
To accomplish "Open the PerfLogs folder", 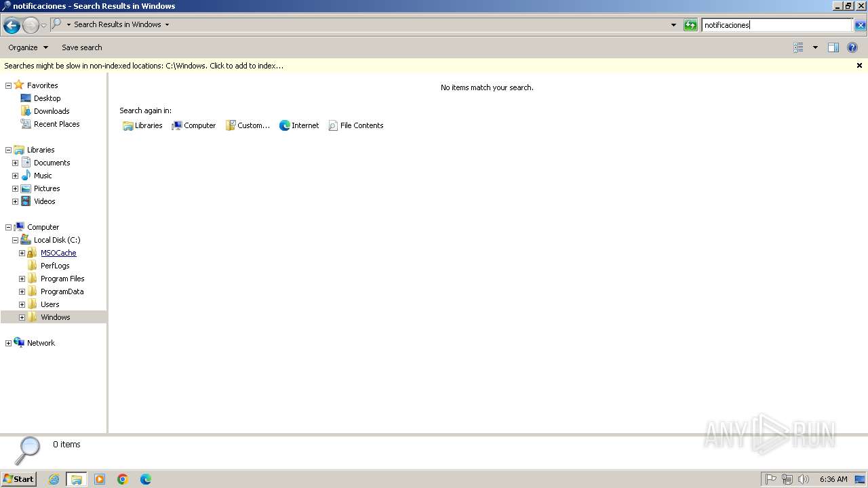I will coord(55,266).
